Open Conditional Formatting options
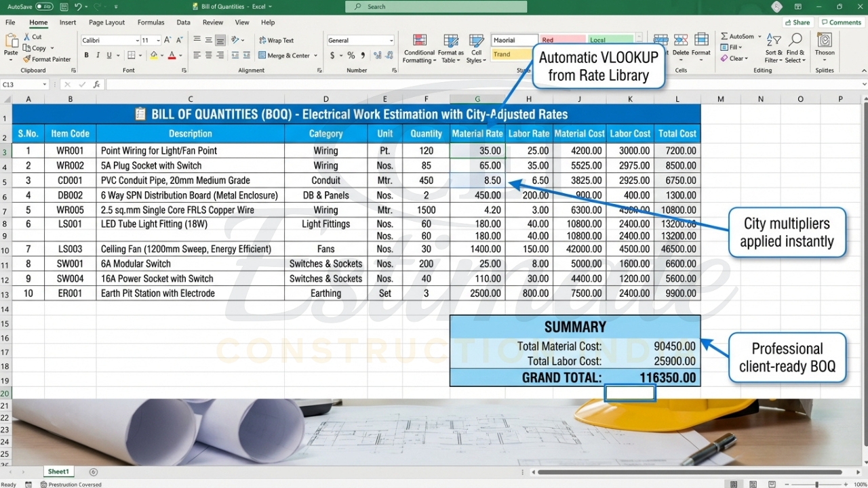Viewport: 868px width, 488px height. (419, 47)
